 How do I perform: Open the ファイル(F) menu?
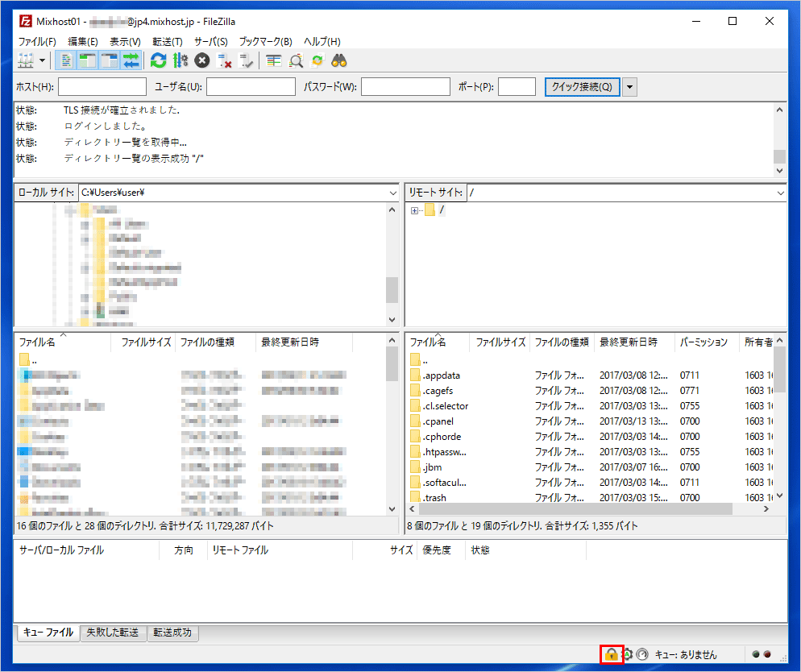click(x=37, y=41)
